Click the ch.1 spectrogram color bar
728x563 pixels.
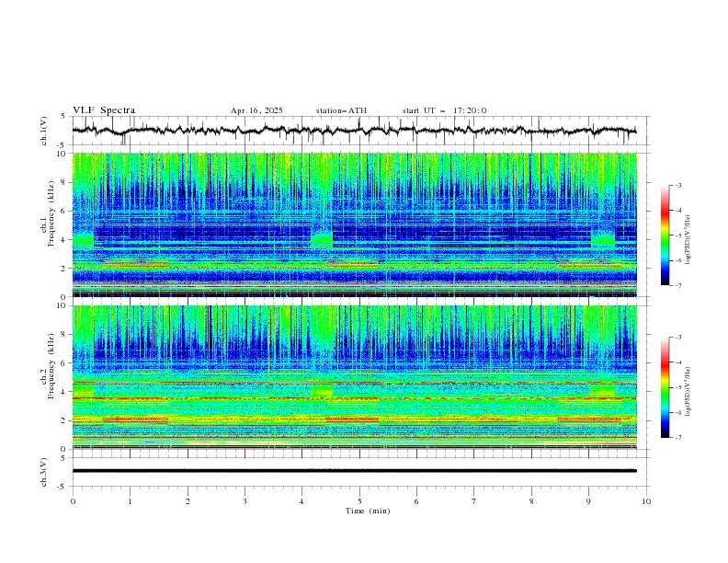pyautogui.click(x=665, y=236)
